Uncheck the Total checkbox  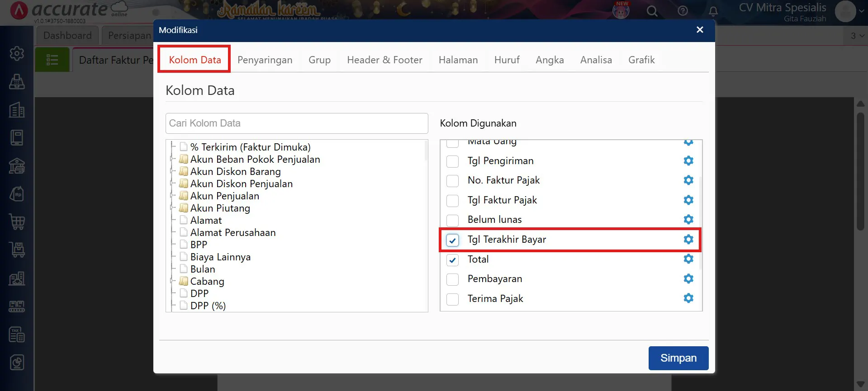click(452, 260)
